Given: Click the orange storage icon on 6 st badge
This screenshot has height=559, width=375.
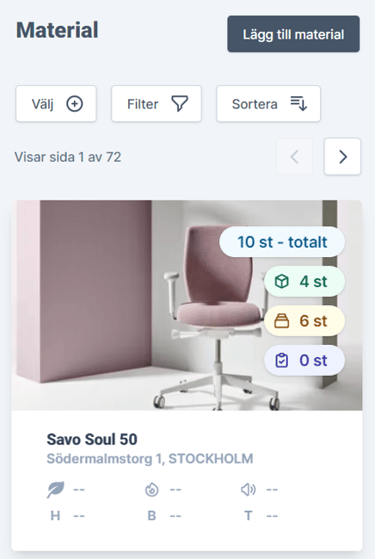Looking at the screenshot, I should (281, 321).
